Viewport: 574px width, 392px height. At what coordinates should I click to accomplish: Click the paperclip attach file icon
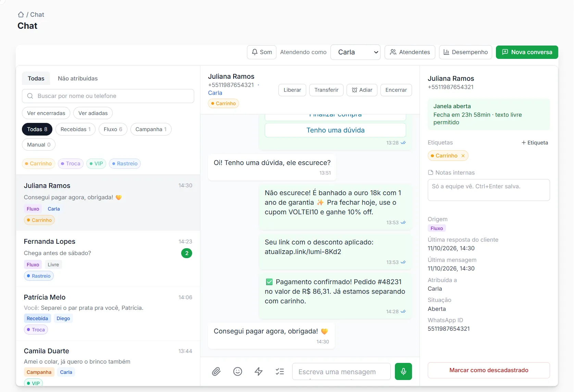[216, 371]
